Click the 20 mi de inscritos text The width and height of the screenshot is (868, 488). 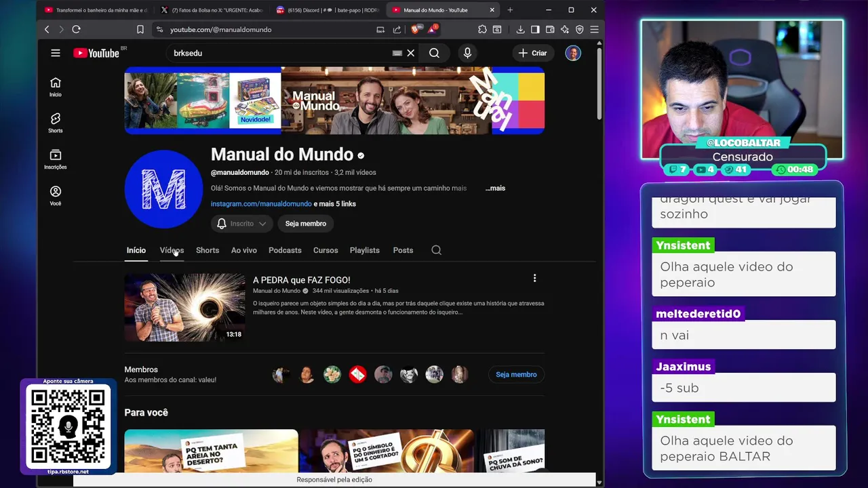[302, 172]
